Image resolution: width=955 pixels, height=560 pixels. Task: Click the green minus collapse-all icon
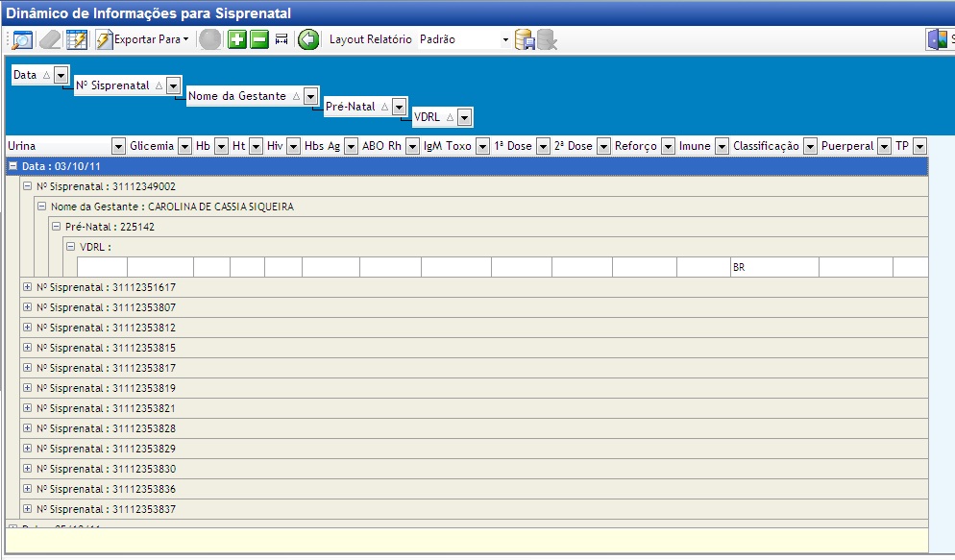[259, 40]
